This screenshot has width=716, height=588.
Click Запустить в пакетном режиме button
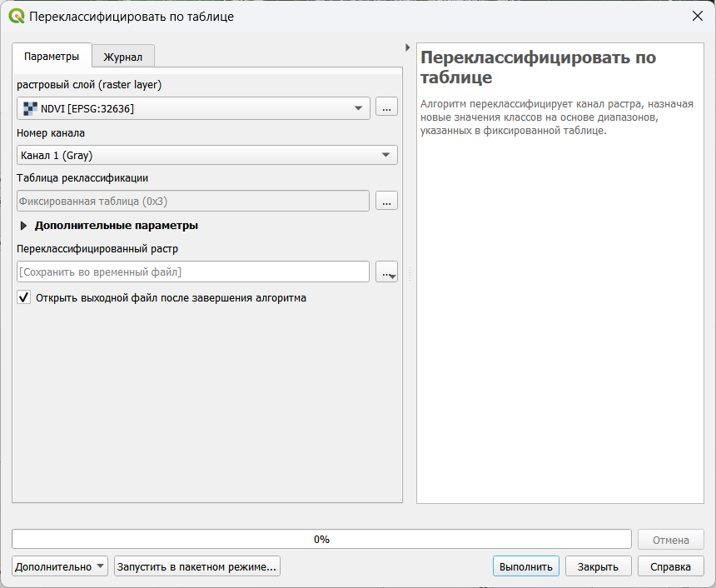(x=196, y=566)
